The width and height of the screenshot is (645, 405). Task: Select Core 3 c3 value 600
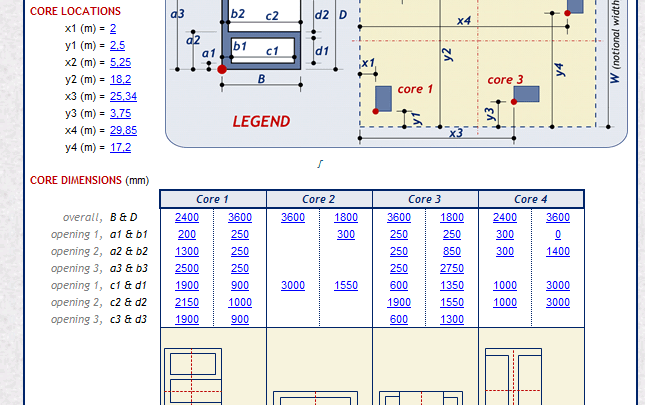point(399,319)
